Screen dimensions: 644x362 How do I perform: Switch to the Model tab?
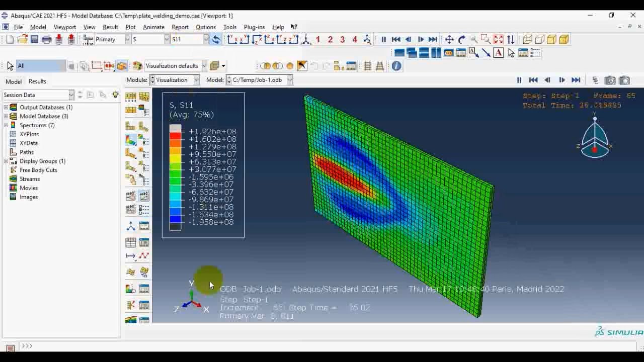click(x=14, y=81)
